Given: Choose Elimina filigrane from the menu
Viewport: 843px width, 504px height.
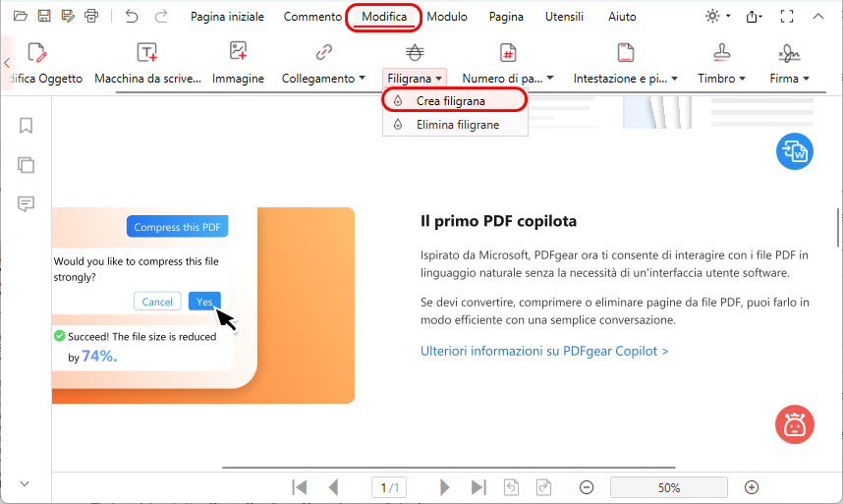Looking at the screenshot, I should tap(454, 125).
